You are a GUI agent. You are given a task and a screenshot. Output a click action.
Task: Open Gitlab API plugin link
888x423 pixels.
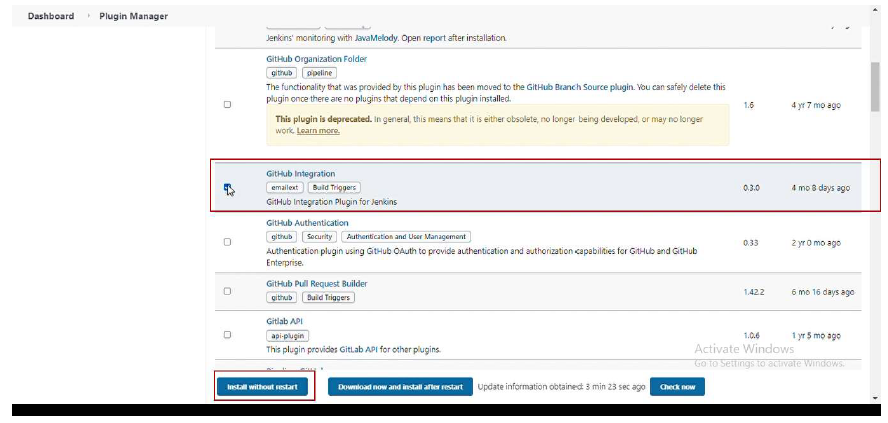(x=284, y=322)
